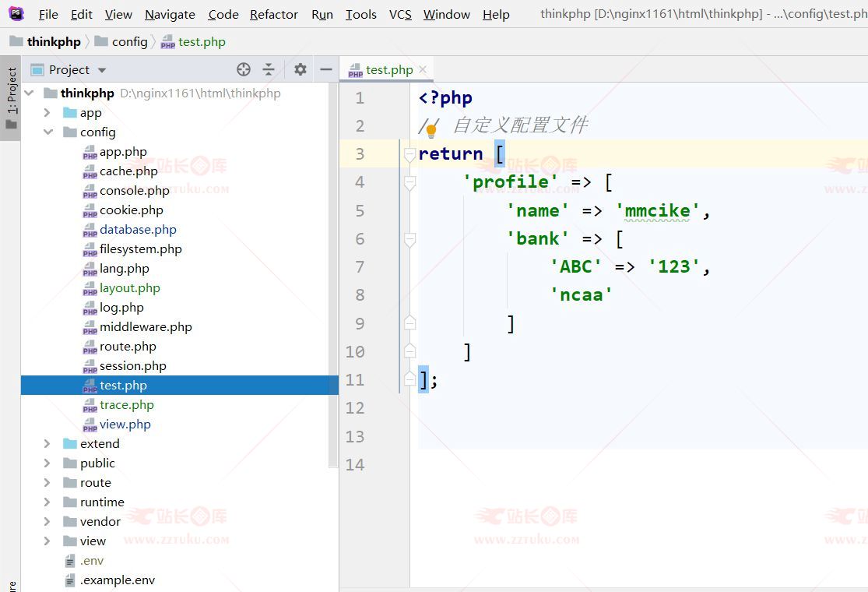Click the Project tree vertical scrollbar
The width and height of the screenshot is (868, 592).
pos(333,273)
